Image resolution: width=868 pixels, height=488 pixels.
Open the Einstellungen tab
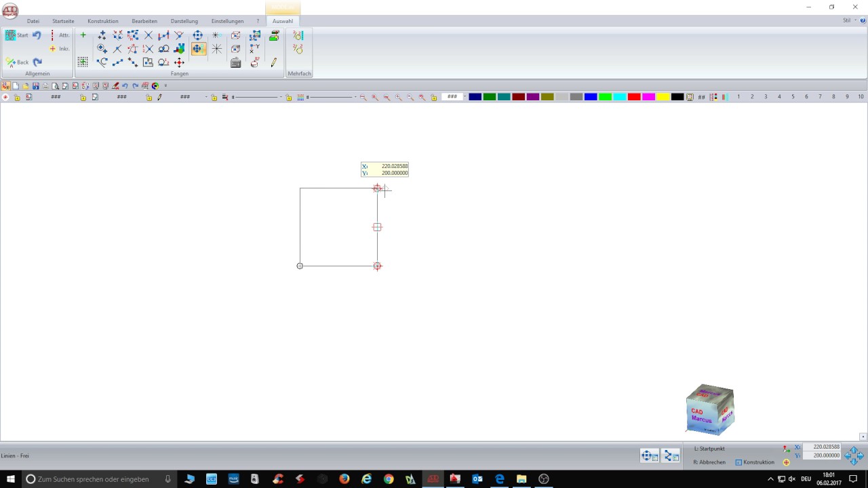227,21
